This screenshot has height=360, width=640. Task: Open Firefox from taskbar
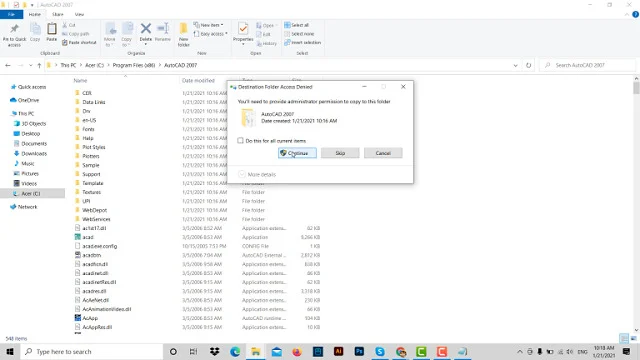[297, 351]
